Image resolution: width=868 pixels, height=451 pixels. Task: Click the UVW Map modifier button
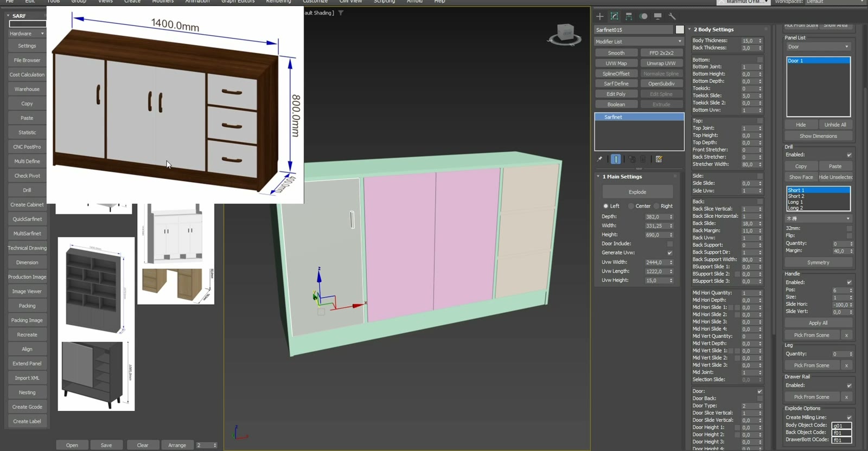point(616,63)
